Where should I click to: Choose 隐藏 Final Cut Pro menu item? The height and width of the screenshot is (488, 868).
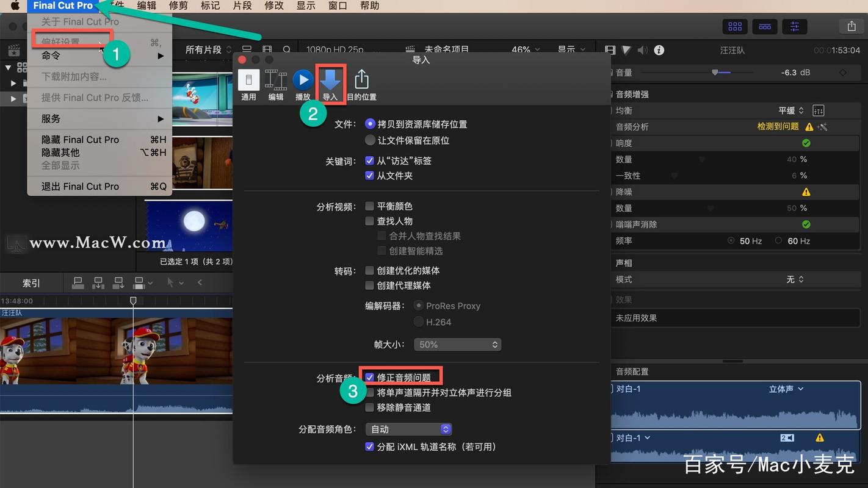99,140
